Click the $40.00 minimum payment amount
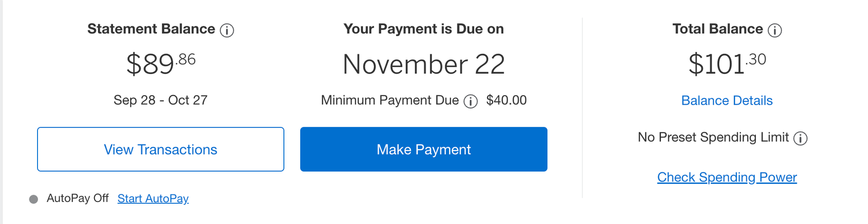The height and width of the screenshot is (224, 868). (x=506, y=100)
